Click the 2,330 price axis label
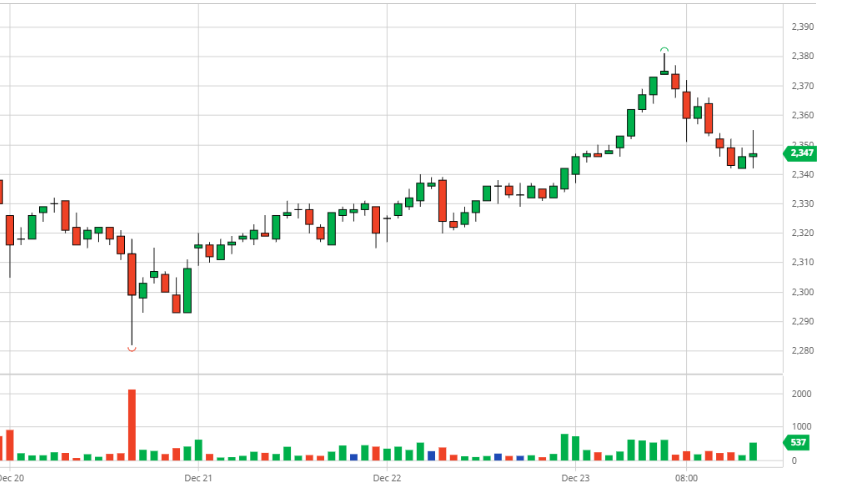The width and height of the screenshot is (859, 493). point(803,204)
